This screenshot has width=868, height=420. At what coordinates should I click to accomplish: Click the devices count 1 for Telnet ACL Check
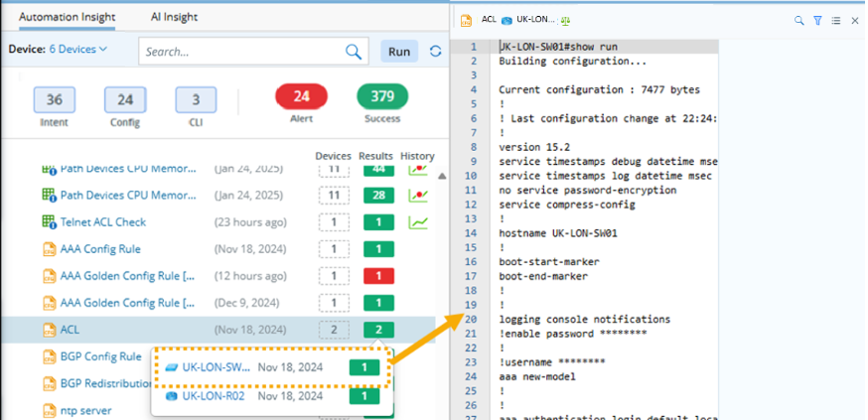click(334, 222)
